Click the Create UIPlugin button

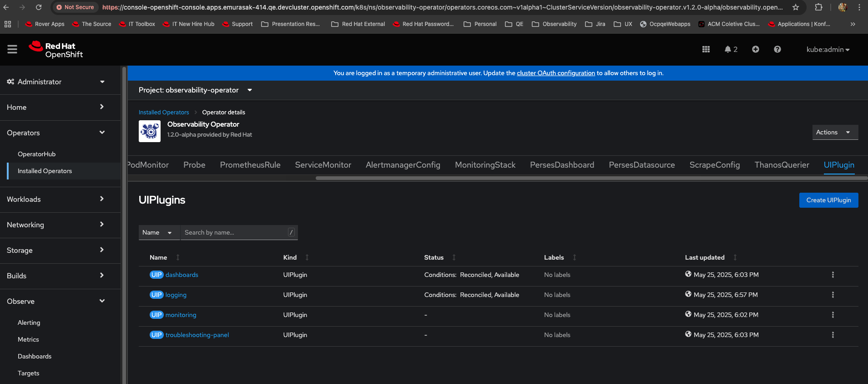pyautogui.click(x=828, y=200)
